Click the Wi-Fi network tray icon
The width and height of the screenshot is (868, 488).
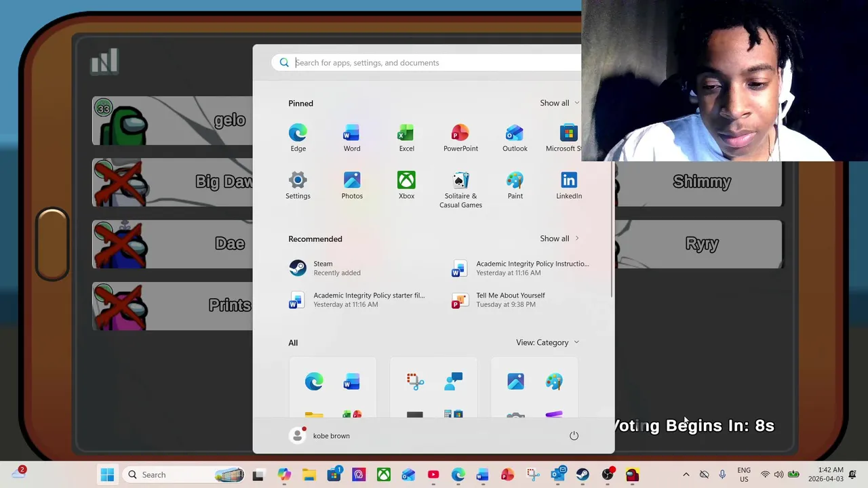click(765, 474)
